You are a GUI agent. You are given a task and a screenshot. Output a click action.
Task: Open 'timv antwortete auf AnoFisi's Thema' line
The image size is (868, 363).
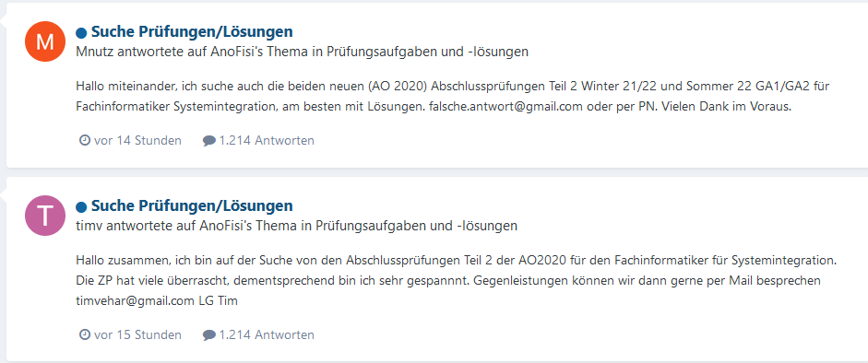click(x=297, y=226)
